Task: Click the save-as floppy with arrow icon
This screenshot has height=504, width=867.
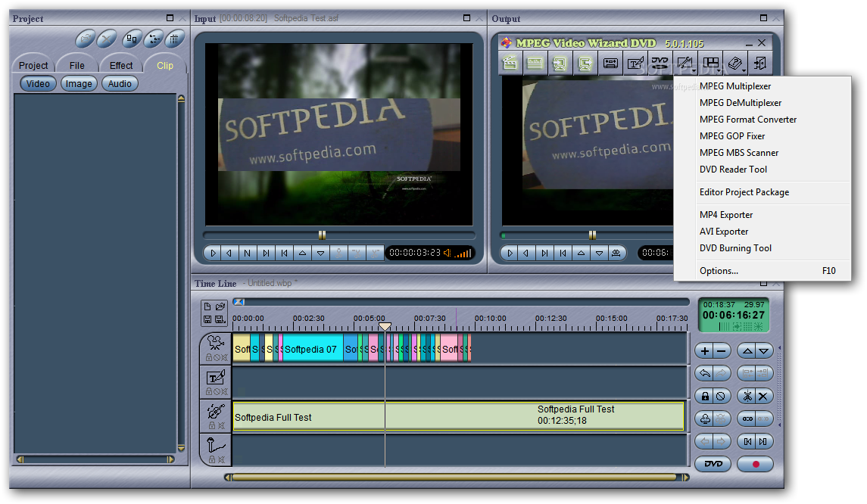Action: [220, 319]
